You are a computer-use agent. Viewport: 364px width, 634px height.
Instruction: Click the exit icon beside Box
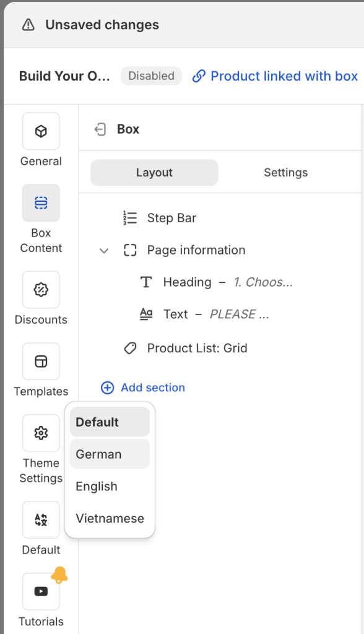[100, 129]
